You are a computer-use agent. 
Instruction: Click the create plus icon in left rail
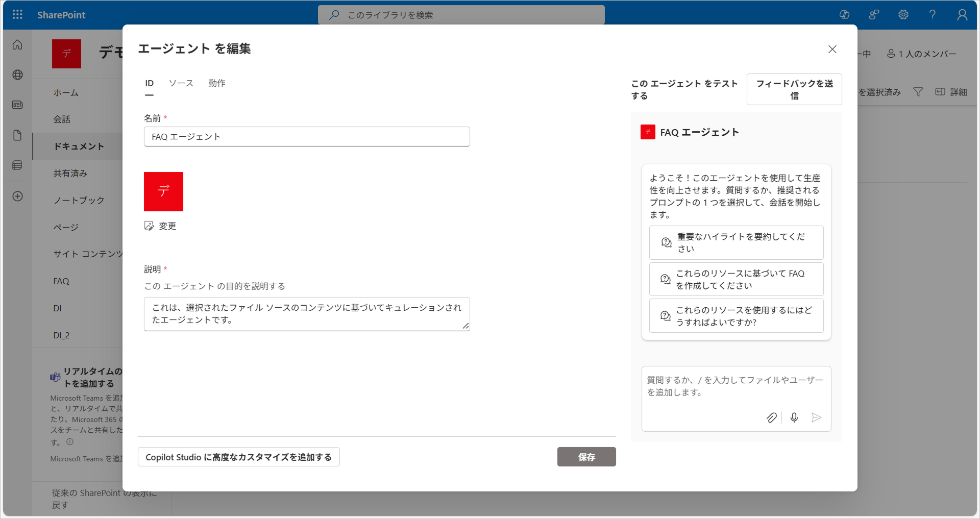[x=17, y=196]
